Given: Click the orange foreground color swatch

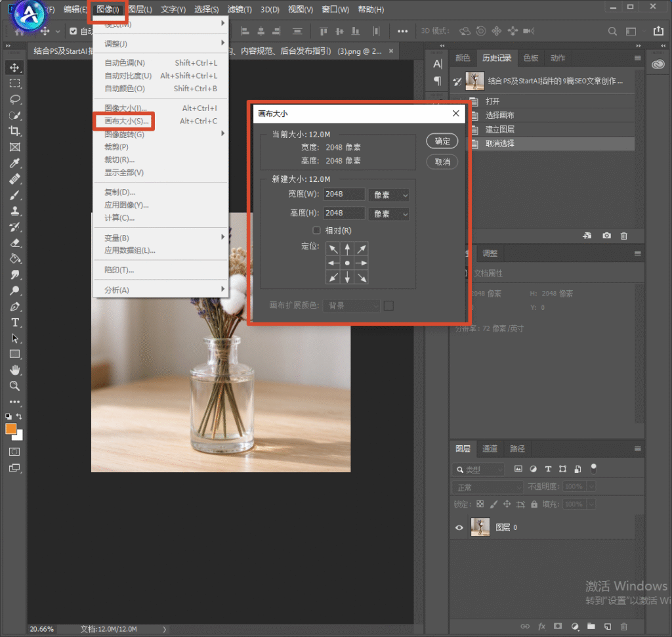Looking at the screenshot, I should [10, 429].
